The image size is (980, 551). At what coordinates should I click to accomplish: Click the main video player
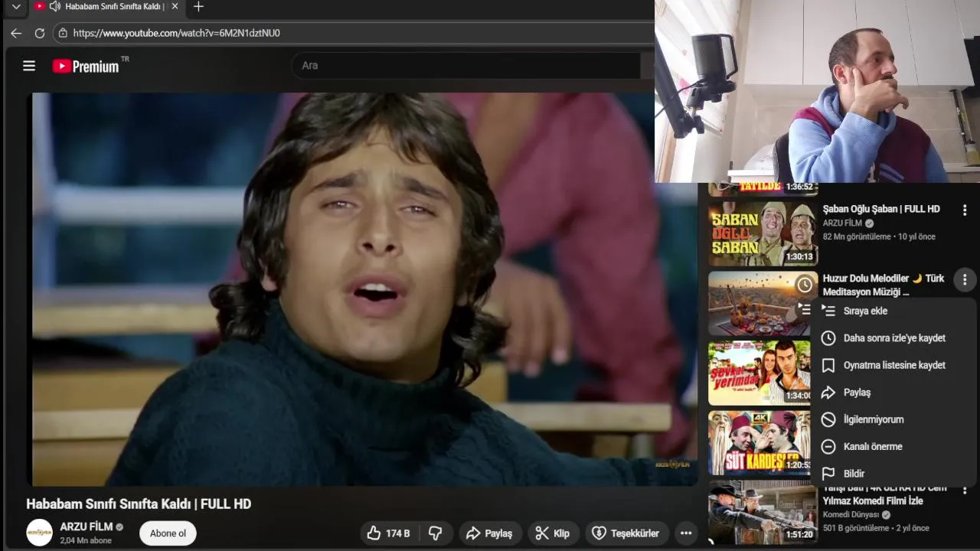pos(364,289)
